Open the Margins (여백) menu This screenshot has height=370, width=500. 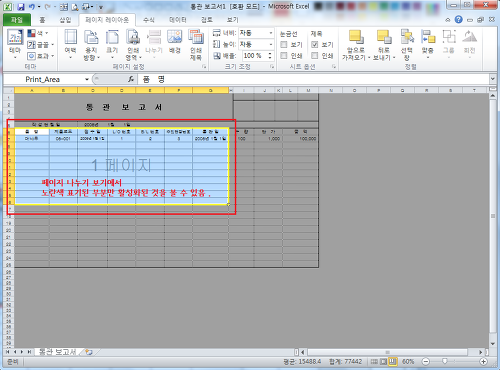(x=70, y=44)
